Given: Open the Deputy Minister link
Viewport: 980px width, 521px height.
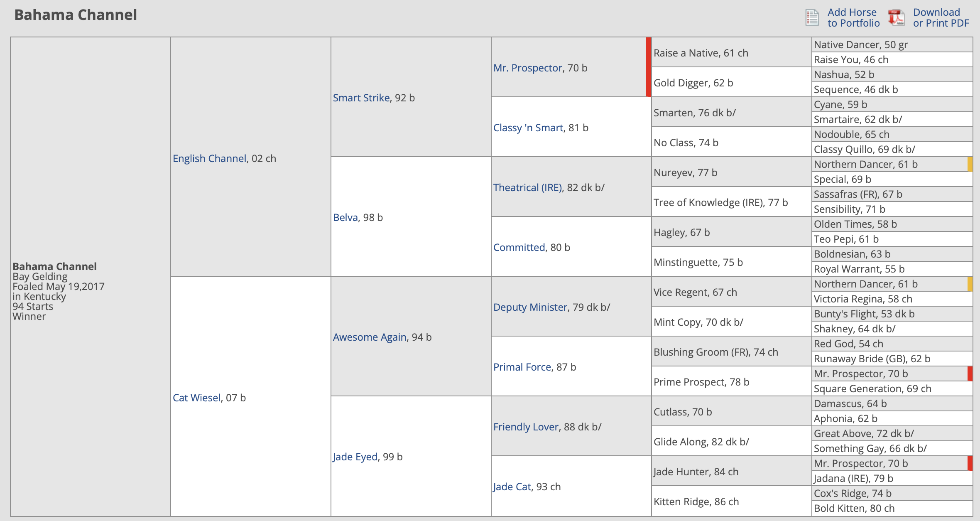Looking at the screenshot, I should click(530, 307).
